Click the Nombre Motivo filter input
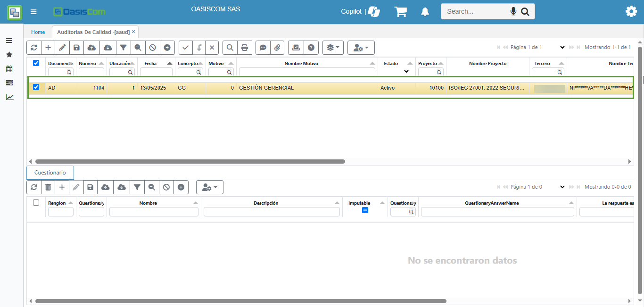 307,72
